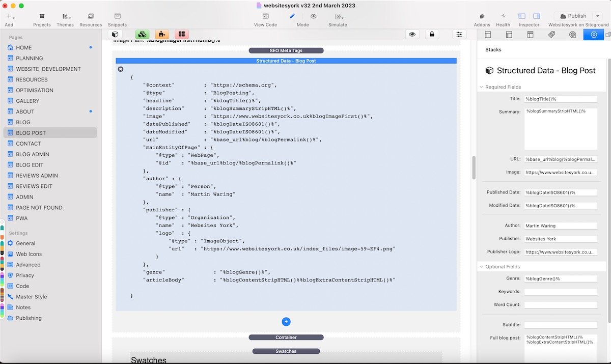Open the Advanced settings
The height and width of the screenshot is (364, 611).
(28, 265)
